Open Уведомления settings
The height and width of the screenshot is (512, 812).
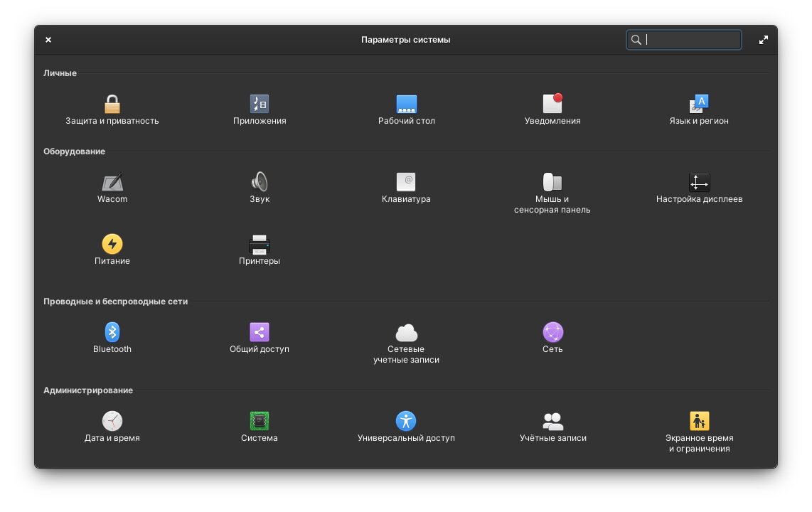[x=552, y=105]
